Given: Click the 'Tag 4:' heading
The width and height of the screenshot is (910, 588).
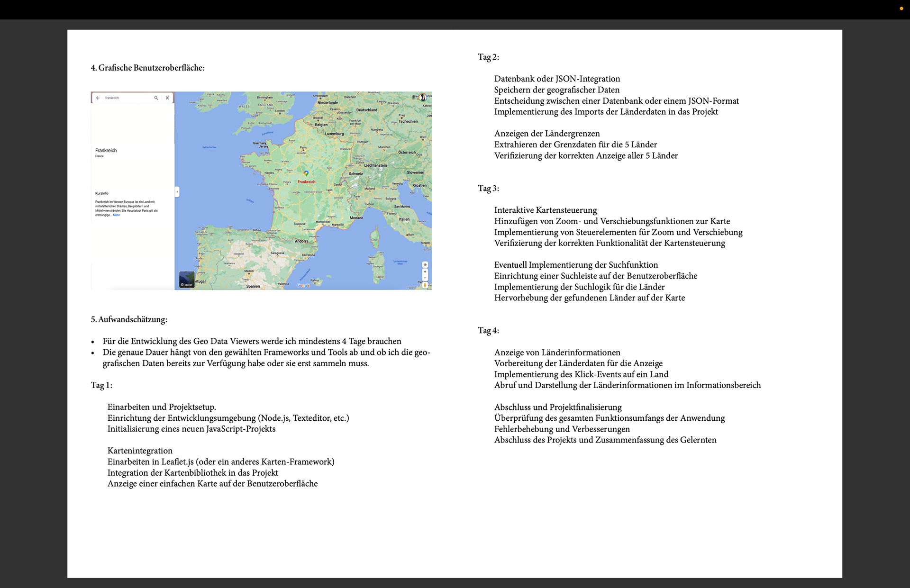Looking at the screenshot, I should click(x=488, y=330).
